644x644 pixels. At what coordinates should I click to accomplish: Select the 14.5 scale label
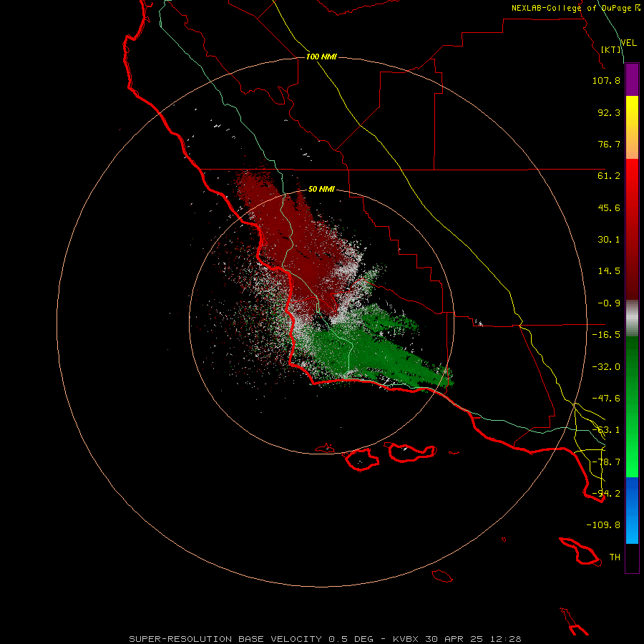609,271
